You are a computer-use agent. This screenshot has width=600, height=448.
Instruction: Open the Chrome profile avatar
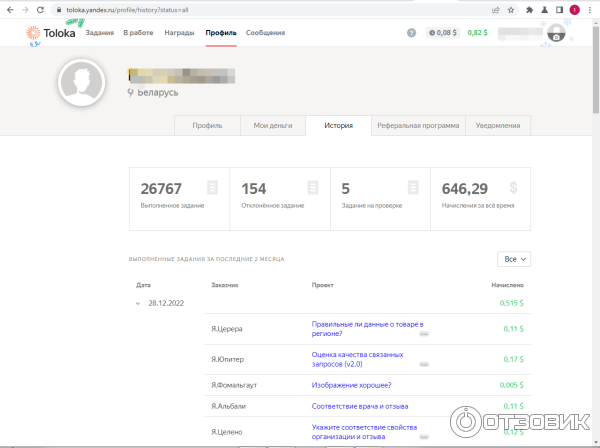574,10
